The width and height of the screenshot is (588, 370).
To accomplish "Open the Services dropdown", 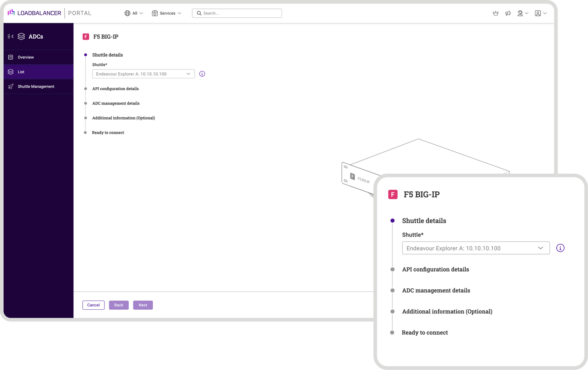I will [167, 13].
